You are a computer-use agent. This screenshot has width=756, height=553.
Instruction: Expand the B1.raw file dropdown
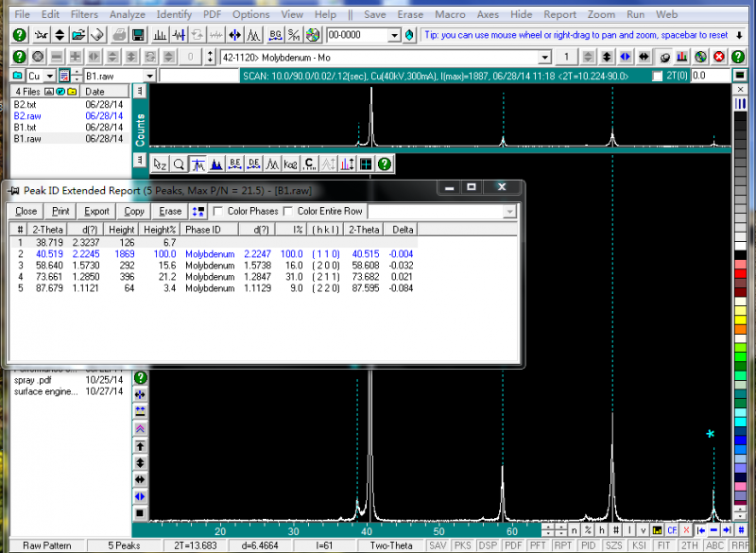[x=150, y=76]
